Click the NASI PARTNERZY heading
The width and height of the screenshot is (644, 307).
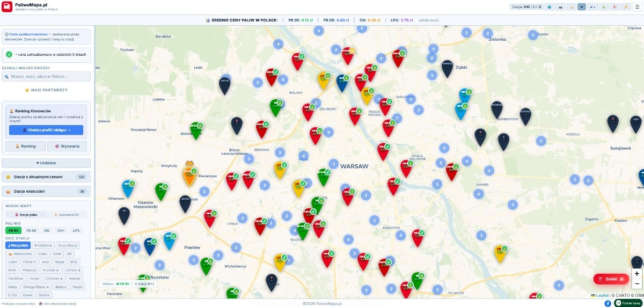pyautogui.click(x=46, y=90)
